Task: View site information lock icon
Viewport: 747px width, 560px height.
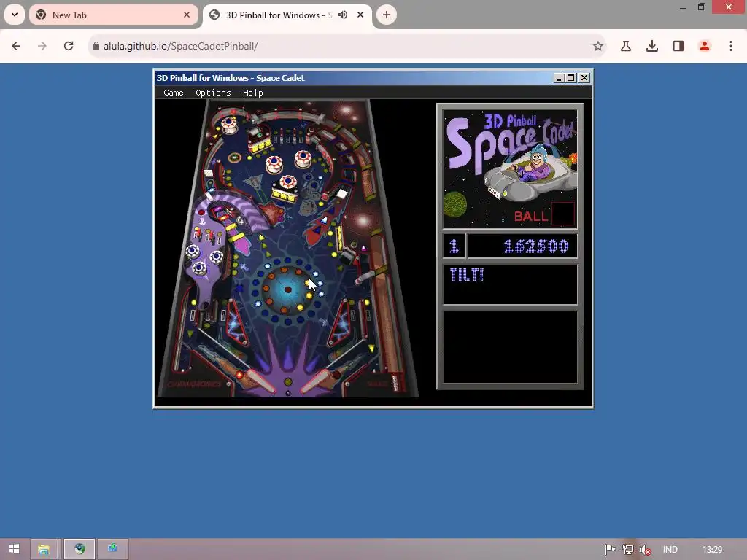Action: pyautogui.click(x=96, y=46)
